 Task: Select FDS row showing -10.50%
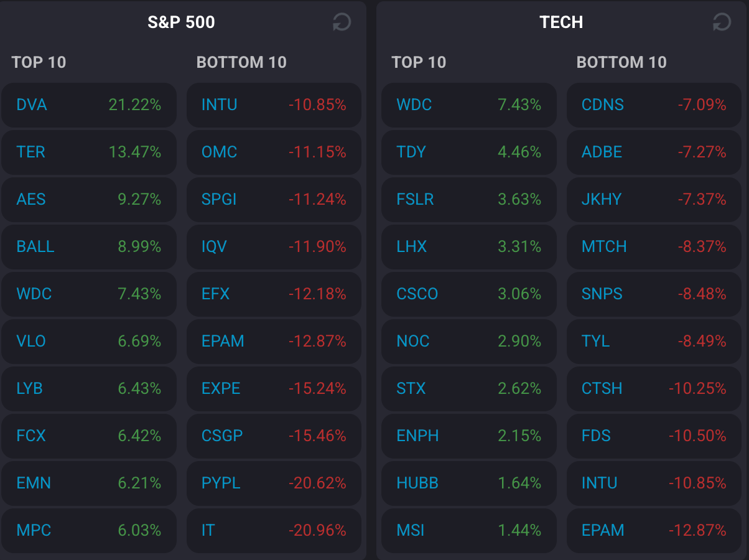point(654,436)
